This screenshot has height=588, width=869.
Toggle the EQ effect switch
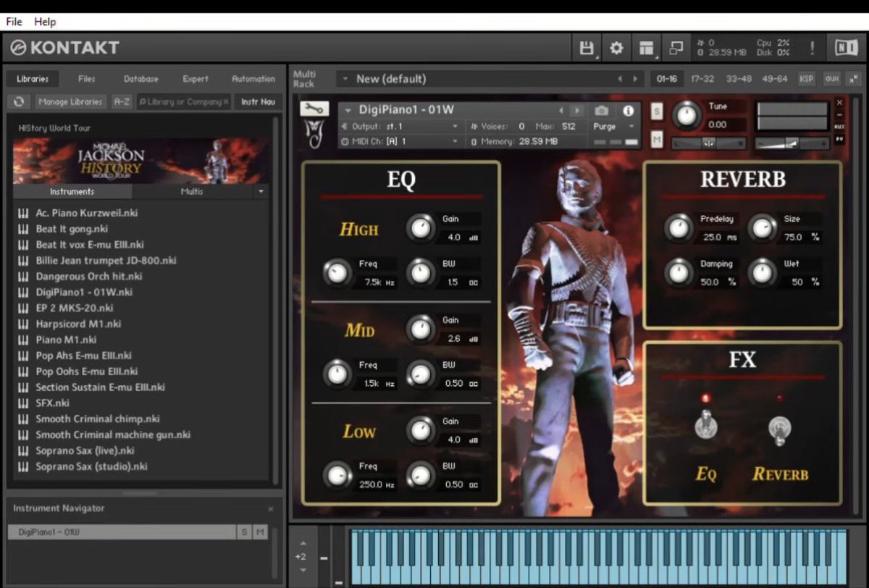[706, 424]
